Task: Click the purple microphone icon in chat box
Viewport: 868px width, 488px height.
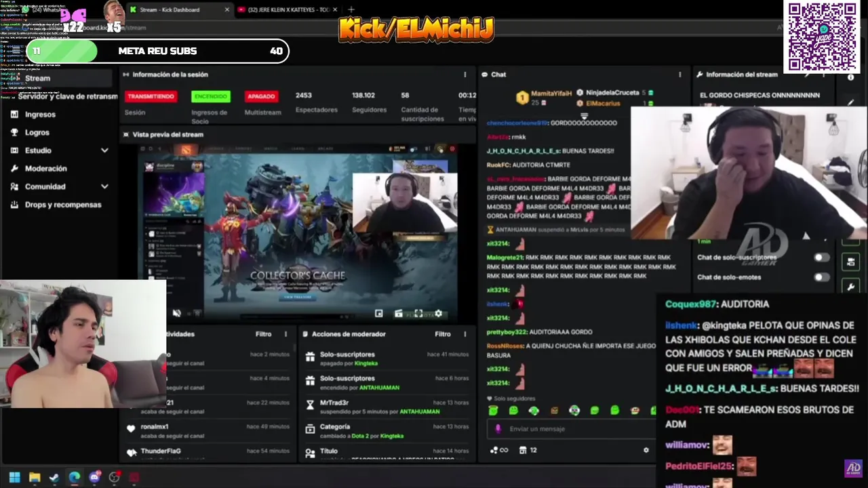Action: point(498,428)
